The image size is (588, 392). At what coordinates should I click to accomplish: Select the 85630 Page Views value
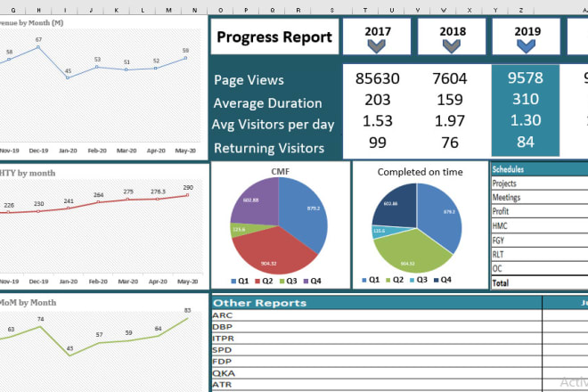click(x=377, y=78)
